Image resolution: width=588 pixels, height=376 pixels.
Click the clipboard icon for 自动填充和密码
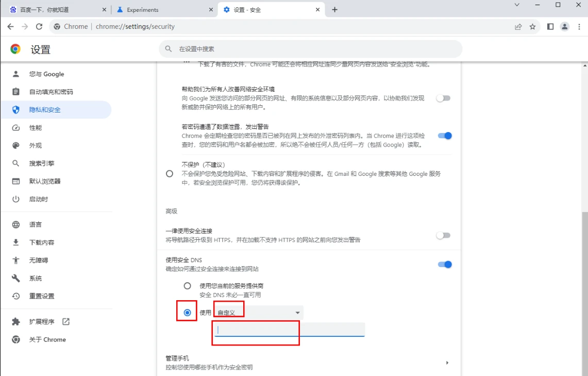(16, 92)
